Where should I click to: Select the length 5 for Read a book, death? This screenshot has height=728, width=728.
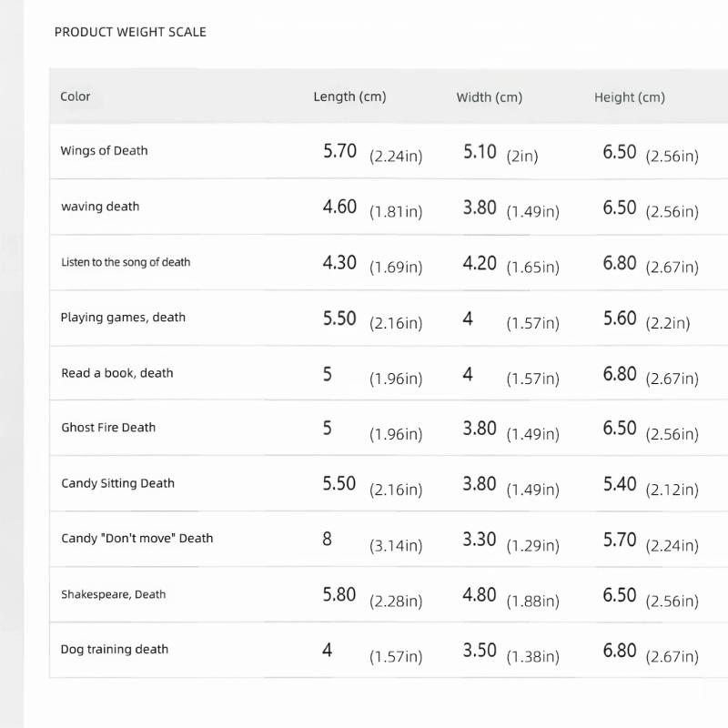click(328, 374)
